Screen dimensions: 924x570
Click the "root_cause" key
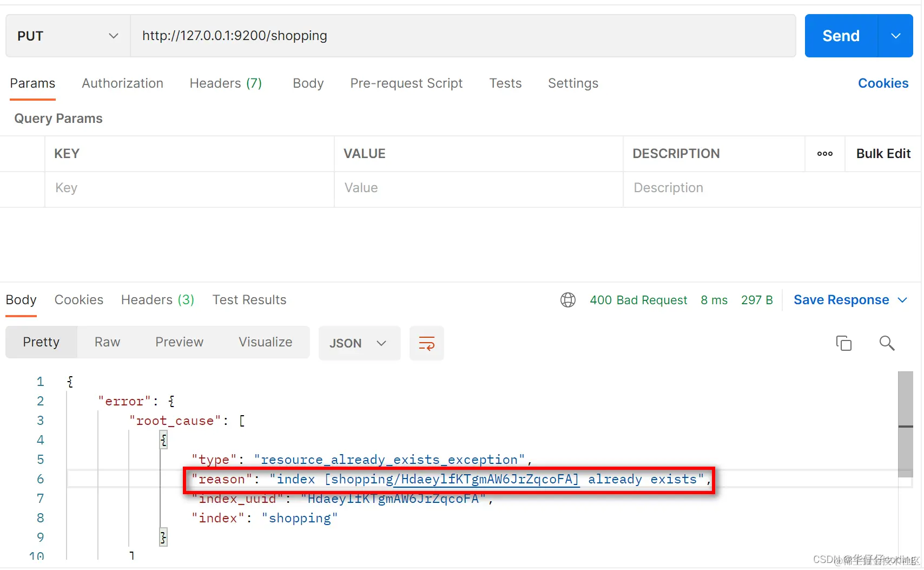click(x=175, y=421)
